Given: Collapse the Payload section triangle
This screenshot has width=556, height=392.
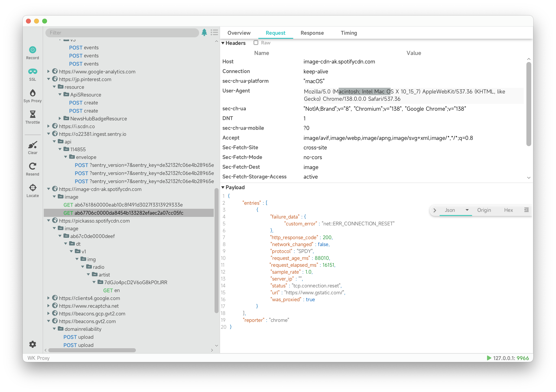Looking at the screenshot, I should pyautogui.click(x=223, y=187).
